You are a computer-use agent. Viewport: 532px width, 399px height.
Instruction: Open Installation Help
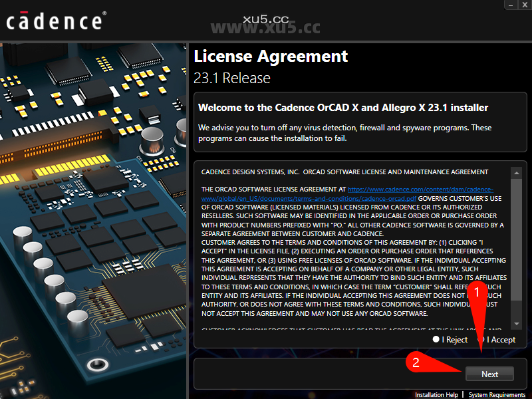click(436, 394)
